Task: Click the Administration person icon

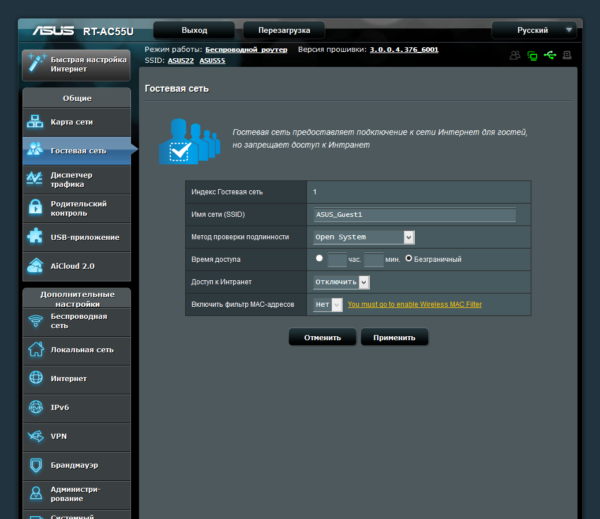Action: point(36,493)
